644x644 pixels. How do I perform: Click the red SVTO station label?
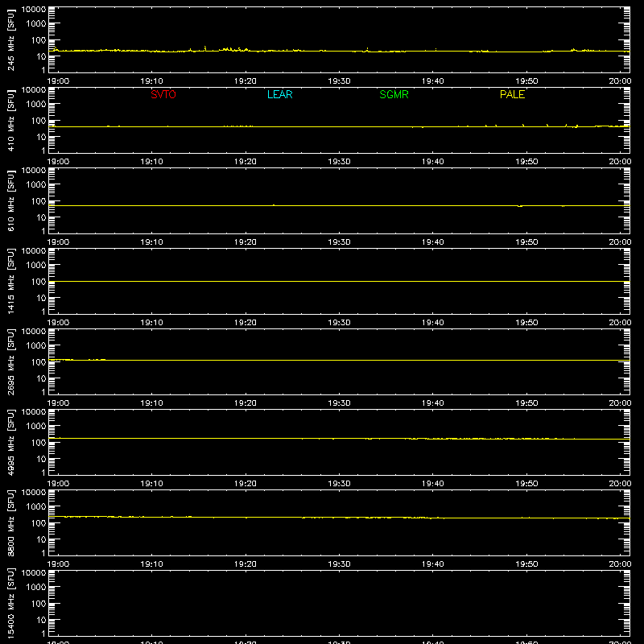[163, 94]
